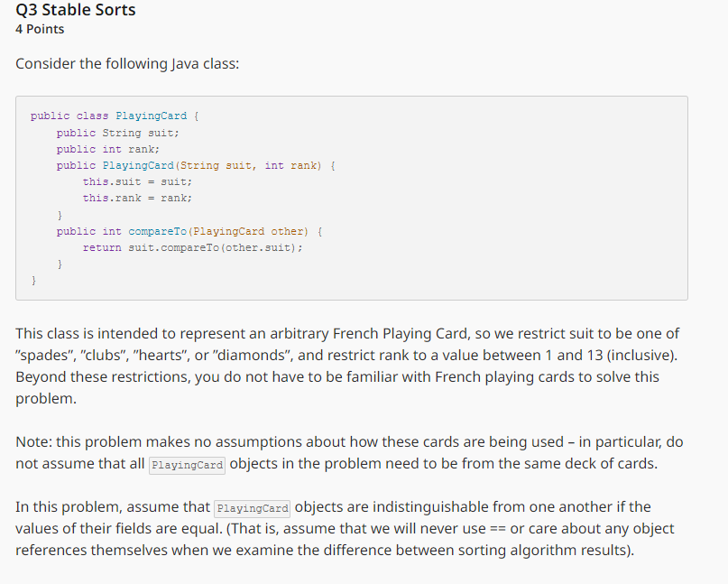Click the closing brace of the class
The image size is (728, 584).
click(x=32, y=280)
